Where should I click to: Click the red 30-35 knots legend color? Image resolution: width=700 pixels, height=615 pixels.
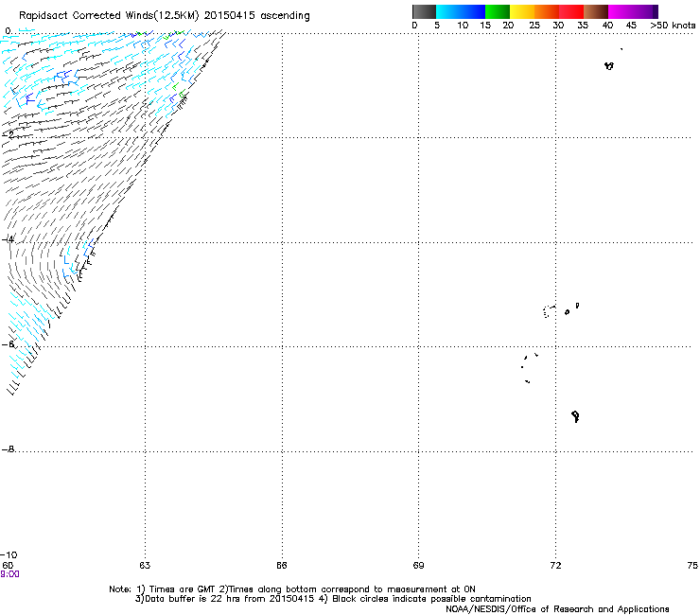pyautogui.click(x=571, y=11)
